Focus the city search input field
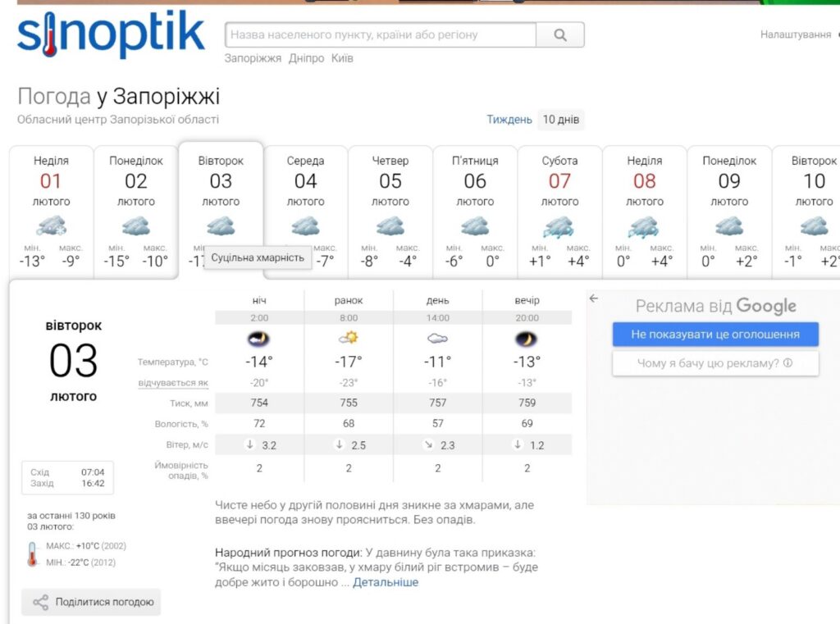This screenshot has height=624, width=840. [x=381, y=35]
